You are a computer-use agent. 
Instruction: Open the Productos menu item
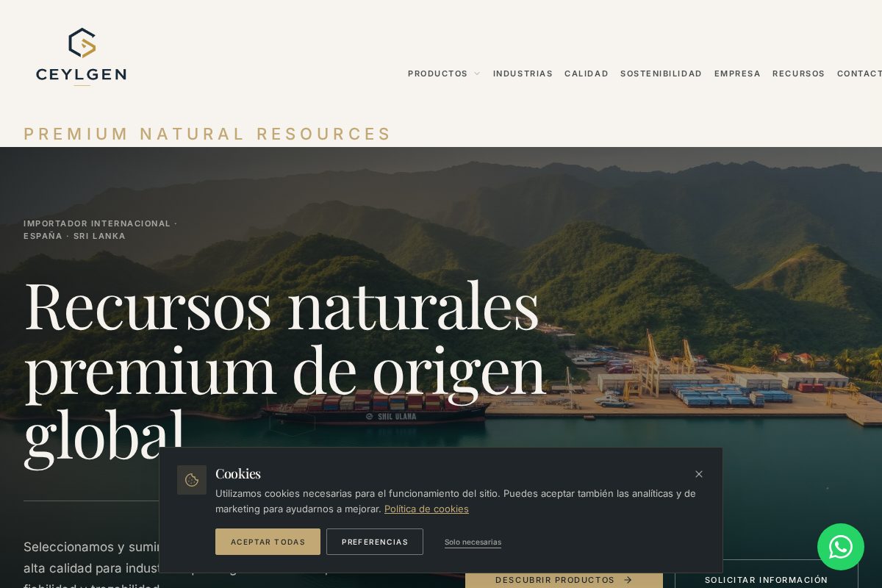tap(438, 73)
